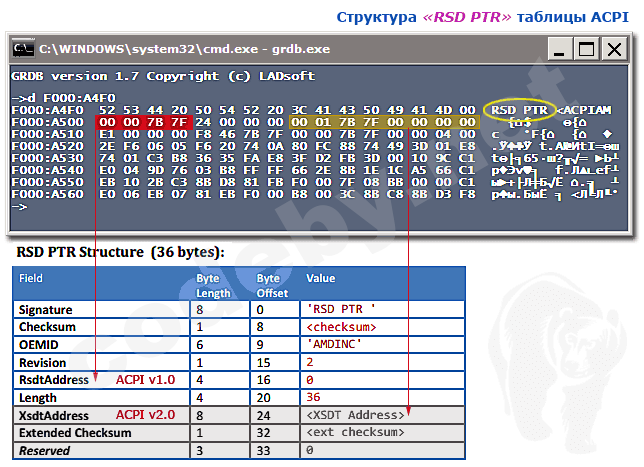The height and width of the screenshot is (467, 644).
Task: Click the address 'F000:A550'
Action: (47, 182)
